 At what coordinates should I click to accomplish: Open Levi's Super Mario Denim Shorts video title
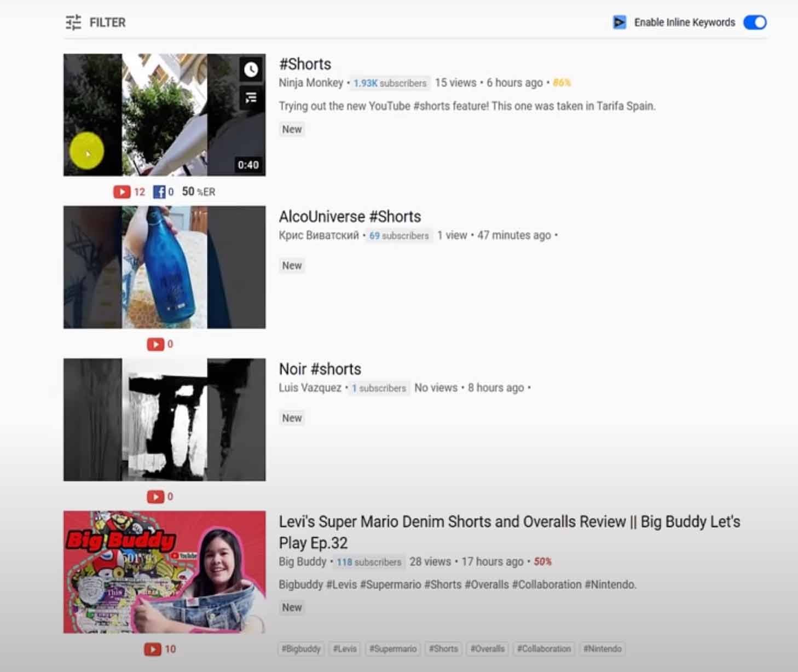[x=509, y=532]
